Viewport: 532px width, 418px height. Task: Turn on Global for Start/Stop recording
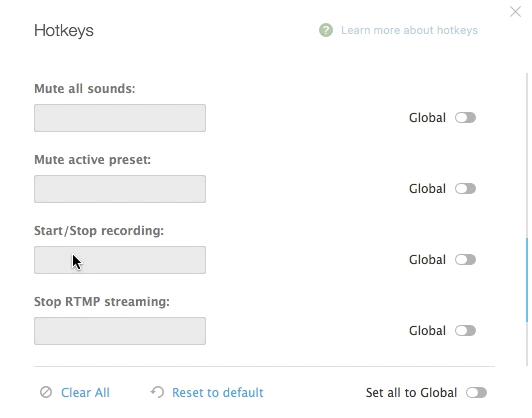[x=466, y=260]
